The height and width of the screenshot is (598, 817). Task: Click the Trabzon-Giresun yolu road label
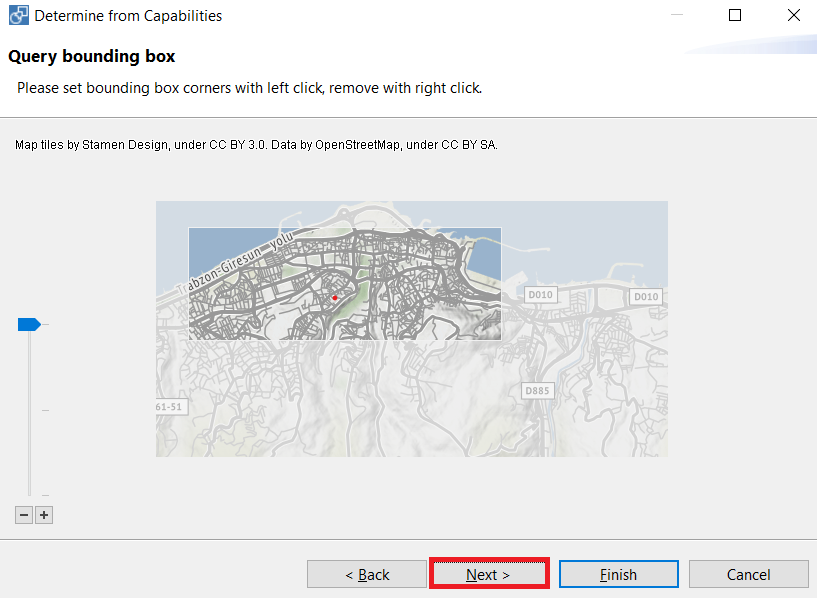[236, 263]
